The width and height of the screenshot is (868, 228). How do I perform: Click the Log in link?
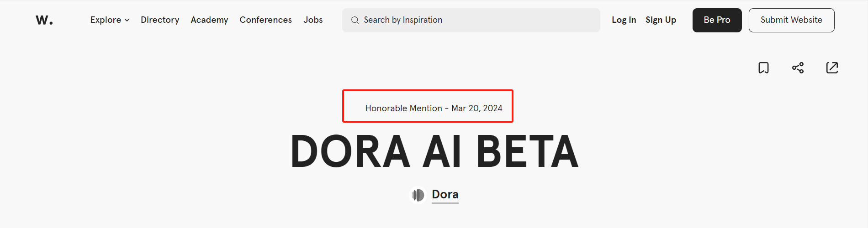[624, 20]
